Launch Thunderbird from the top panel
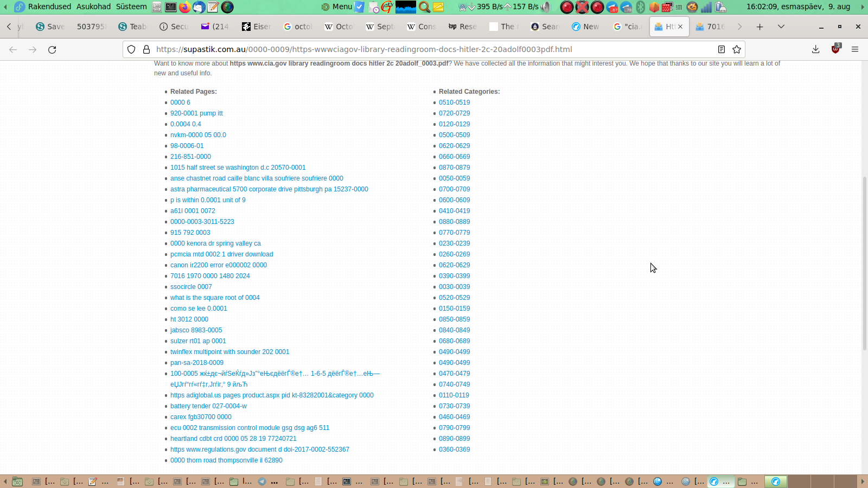The image size is (868, 488). pyautogui.click(x=199, y=7)
